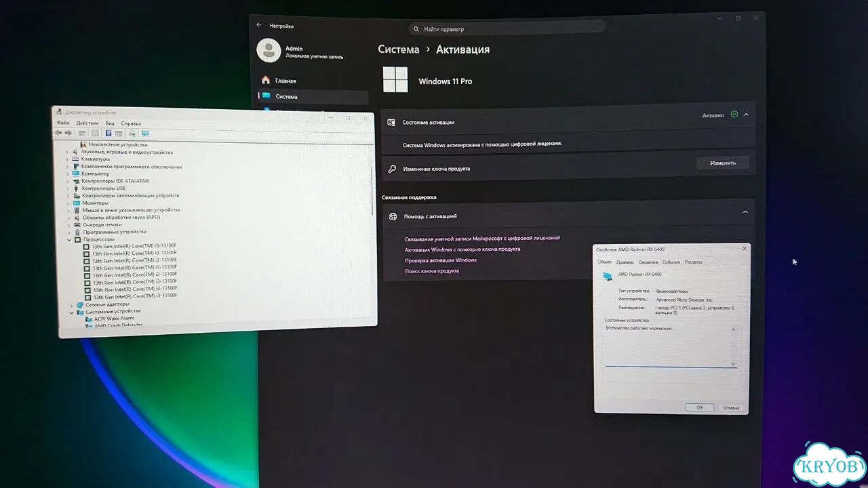868x488 pixels.
Task: Expand the Мониторы device category
Action: tap(68, 203)
